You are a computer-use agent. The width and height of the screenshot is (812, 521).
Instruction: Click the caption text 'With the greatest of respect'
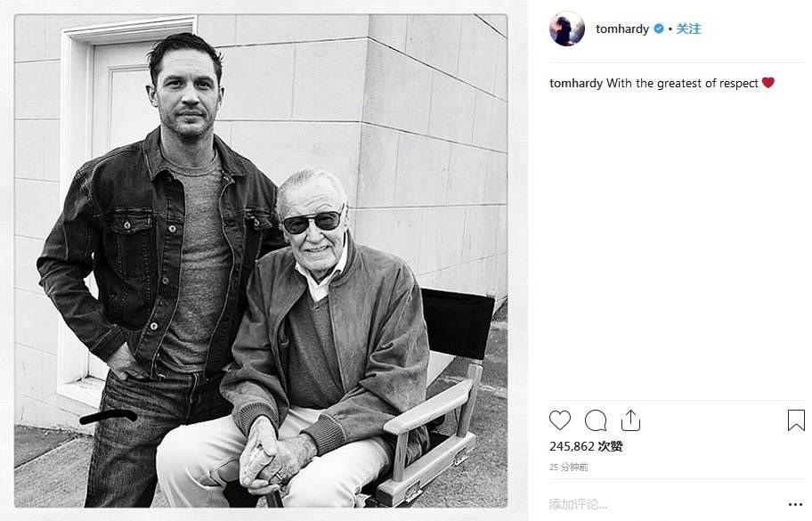682,83
